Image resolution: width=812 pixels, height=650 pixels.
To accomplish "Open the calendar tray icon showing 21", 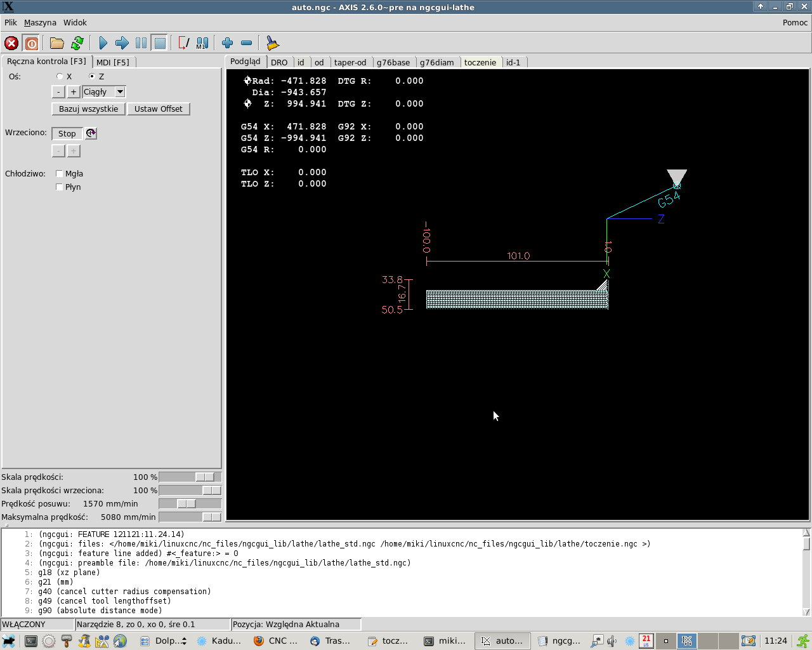I will tap(646, 640).
